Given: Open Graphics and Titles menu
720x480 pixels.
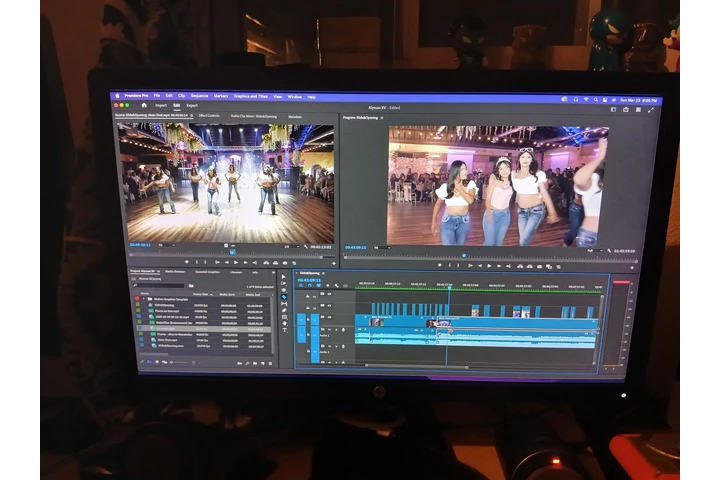Looking at the screenshot, I should click(x=250, y=96).
